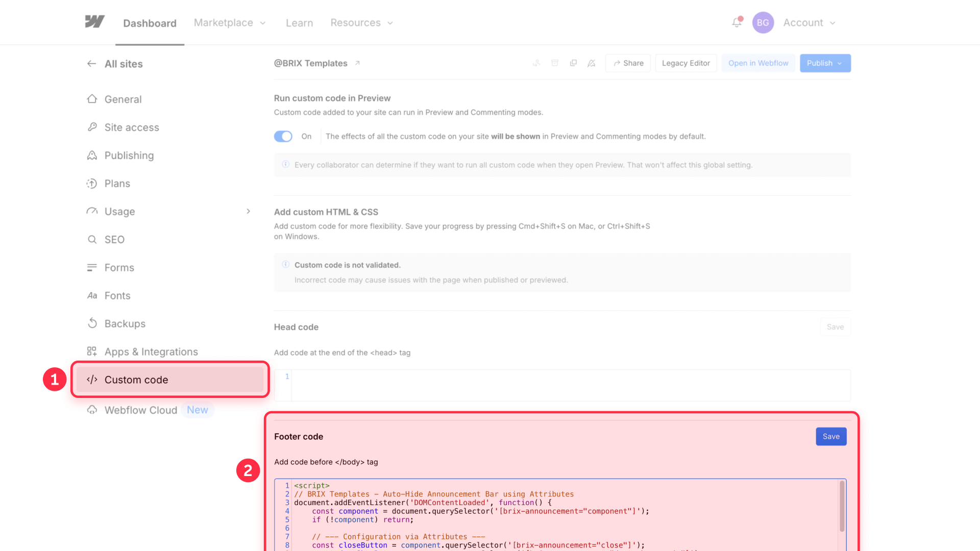
Task: Turn off custom code in Preview
Action: click(283, 136)
